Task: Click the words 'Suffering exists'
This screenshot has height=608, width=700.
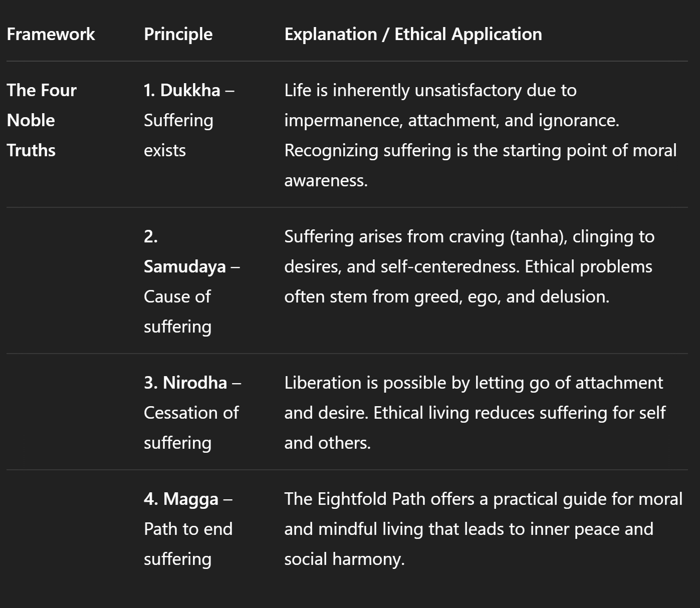Action: [178, 135]
